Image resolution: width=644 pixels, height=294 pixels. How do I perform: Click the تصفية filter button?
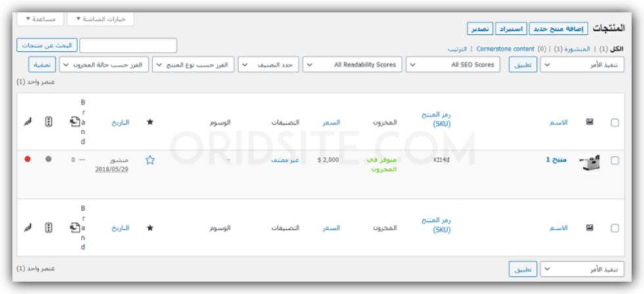[42, 65]
